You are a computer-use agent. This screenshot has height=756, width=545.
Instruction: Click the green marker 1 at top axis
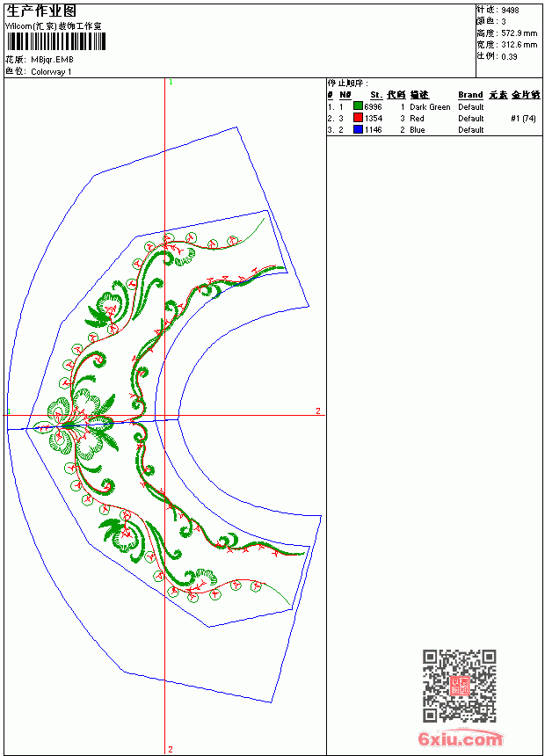(171, 82)
